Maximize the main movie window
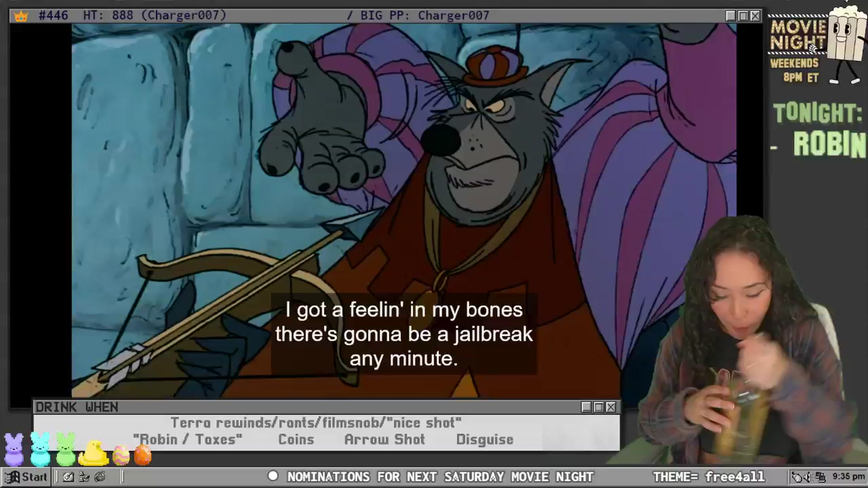 point(743,16)
